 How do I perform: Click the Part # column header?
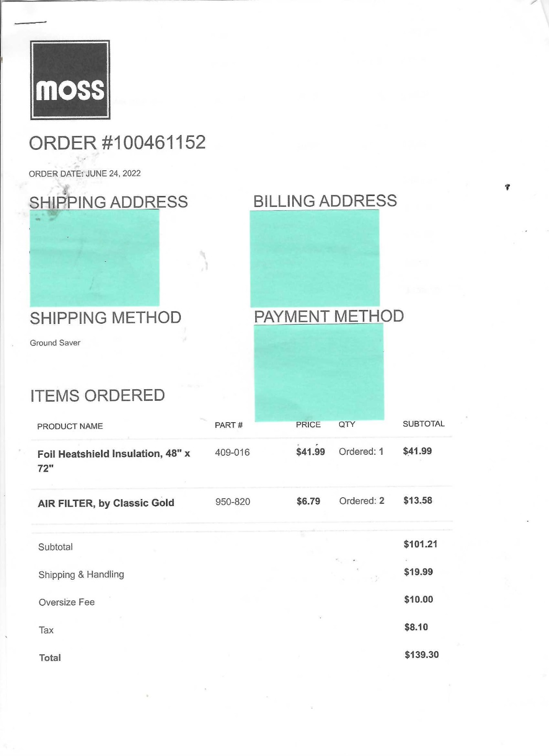point(229,425)
